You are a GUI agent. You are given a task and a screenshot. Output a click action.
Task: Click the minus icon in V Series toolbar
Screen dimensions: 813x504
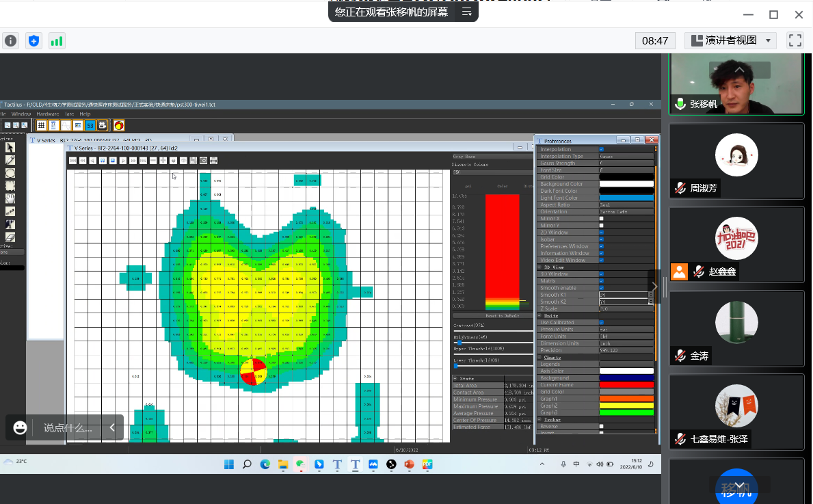(153, 161)
